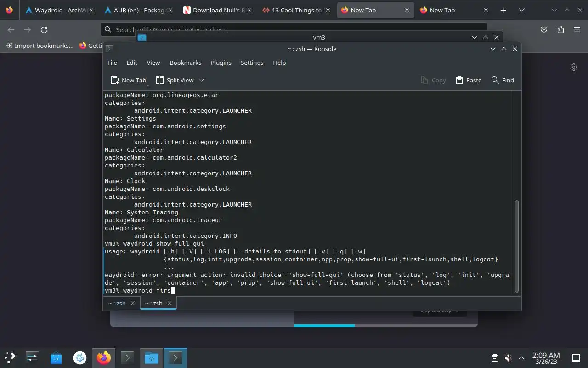Open Konsole Help menu
Viewport: 588px width, 368px height.
(x=279, y=63)
